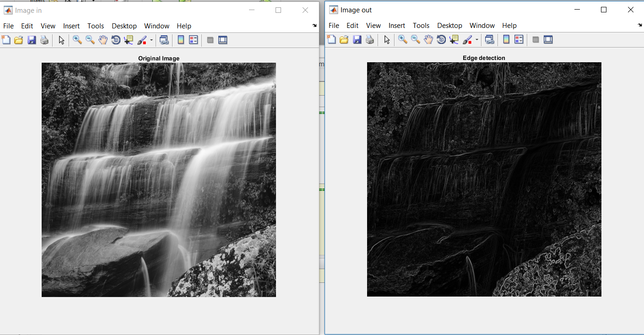Screen dimensions: 644x335
Task: Click Save Figure icon in Image in window
Action: click(32, 40)
